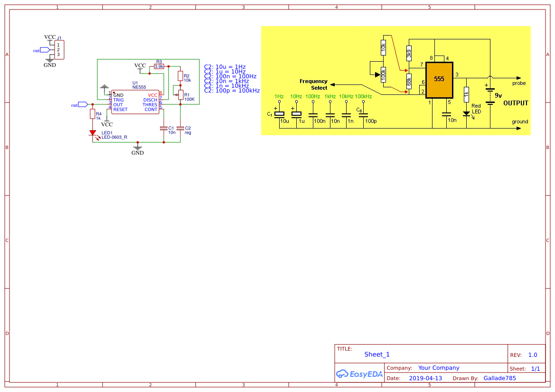Select capacitor C2 labeled reg

[x=181, y=128]
